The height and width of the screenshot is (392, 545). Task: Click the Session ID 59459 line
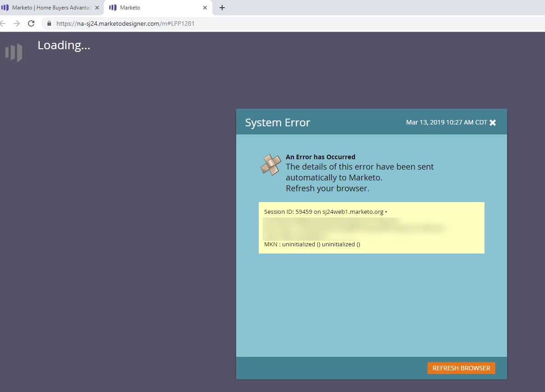(x=326, y=212)
